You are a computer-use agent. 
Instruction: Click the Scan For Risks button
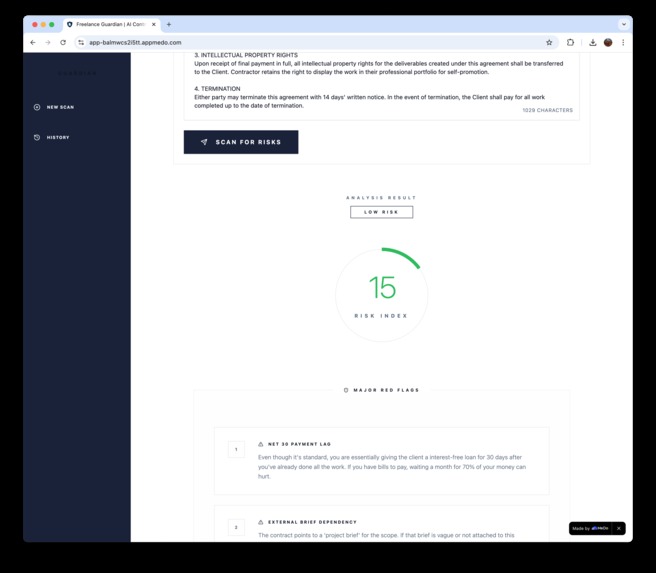[241, 142]
